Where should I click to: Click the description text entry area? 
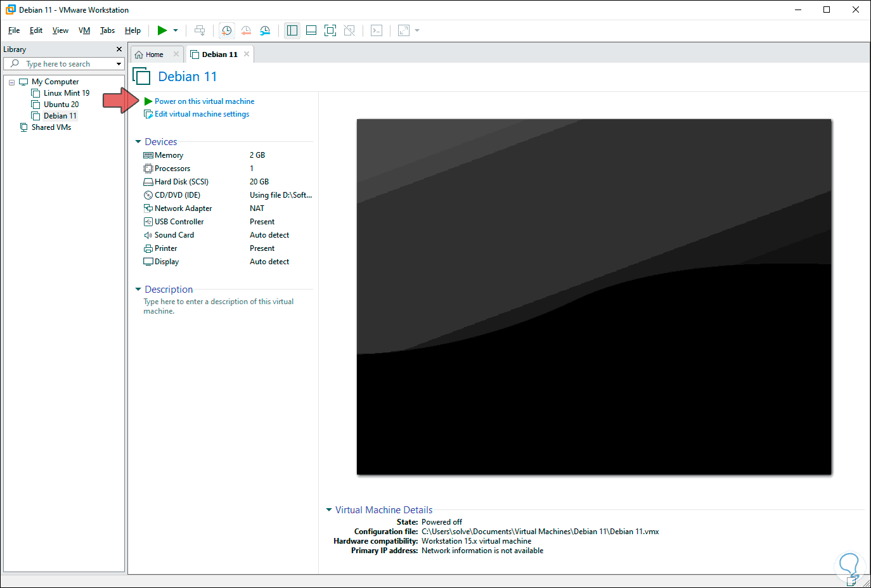click(x=219, y=306)
